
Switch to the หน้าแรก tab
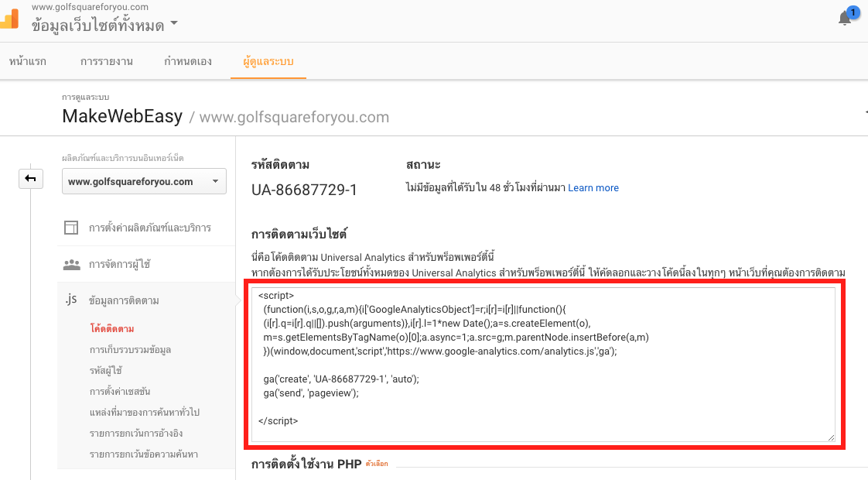[28, 61]
